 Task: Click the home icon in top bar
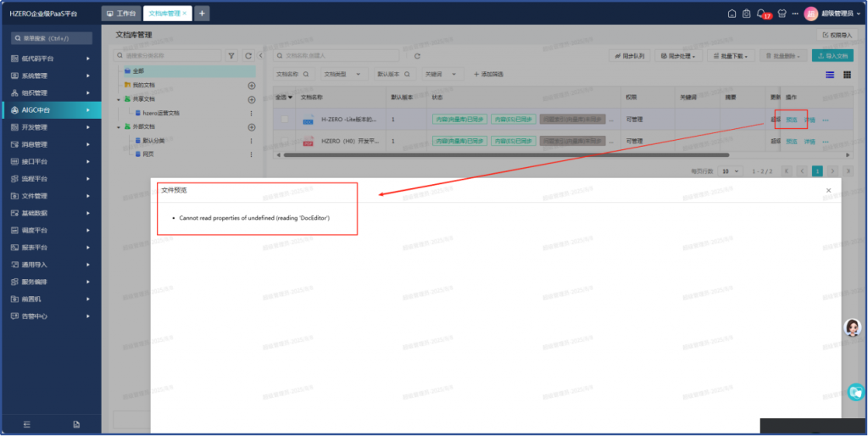732,14
